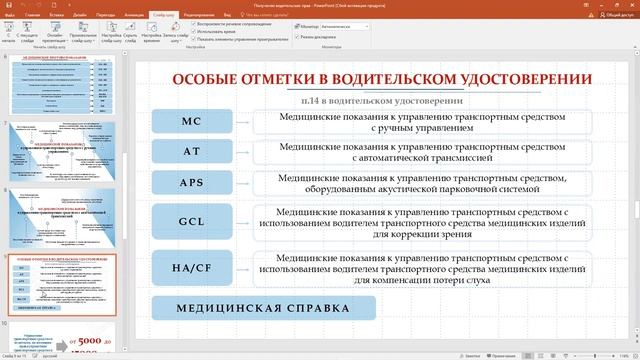Click zoom in plus button
This screenshot has width=640, height=360.
613,356
